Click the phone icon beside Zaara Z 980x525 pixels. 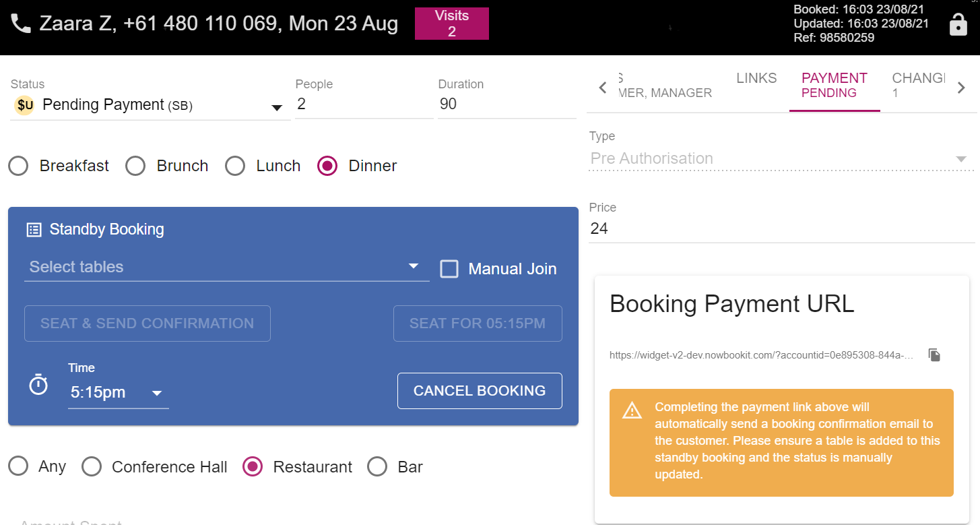[22, 24]
